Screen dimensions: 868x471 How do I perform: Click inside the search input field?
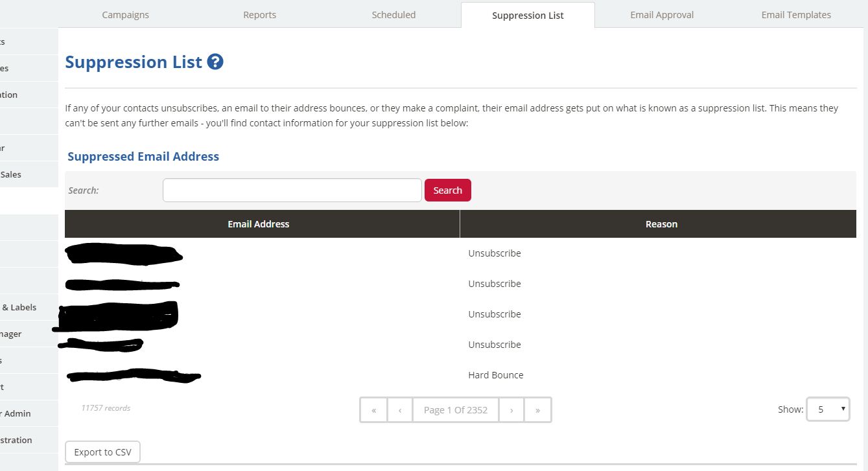(x=292, y=190)
